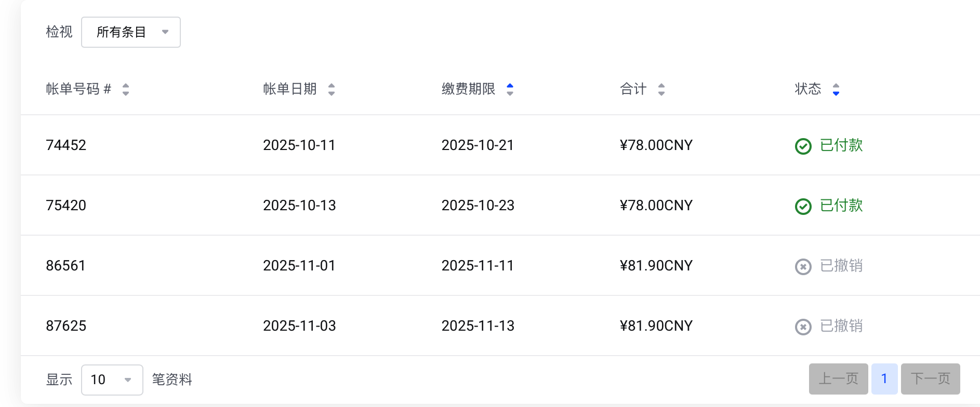The width and height of the screenshot is (980, 407).
Task: Click green paid checkmark on invoice 74452
Action: (803, 146)
